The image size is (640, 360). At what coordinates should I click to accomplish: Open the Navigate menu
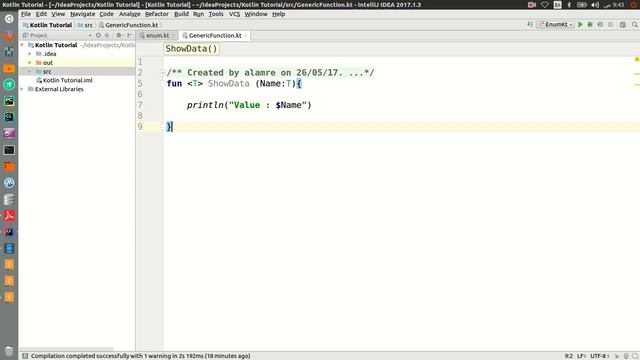pos(82,14)
